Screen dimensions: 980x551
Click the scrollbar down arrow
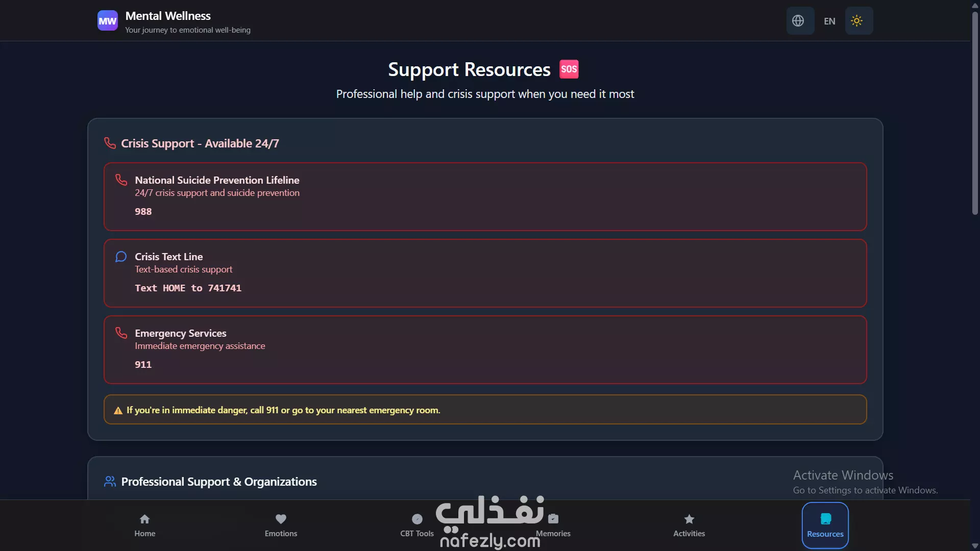click(x=975, y=546)
